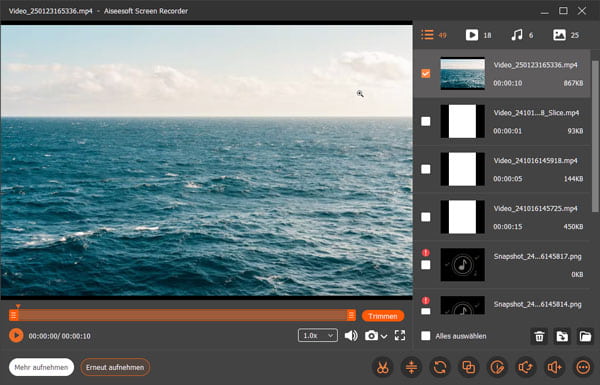Click the recordings list scrollbar

coord(595,136)
